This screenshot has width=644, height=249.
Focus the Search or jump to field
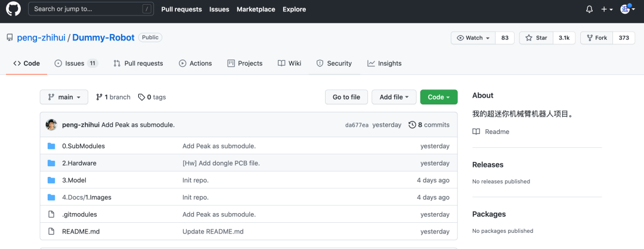[x=88, y=10]
